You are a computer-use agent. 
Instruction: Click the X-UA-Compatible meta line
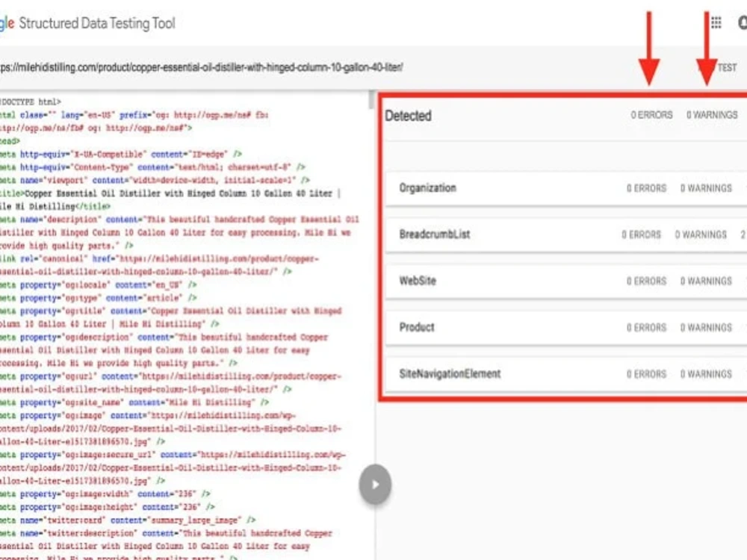121,154
